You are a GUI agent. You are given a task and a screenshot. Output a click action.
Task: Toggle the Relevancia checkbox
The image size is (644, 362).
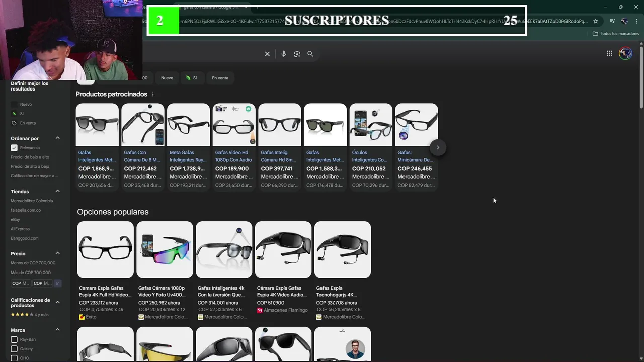tap(14, 148)
